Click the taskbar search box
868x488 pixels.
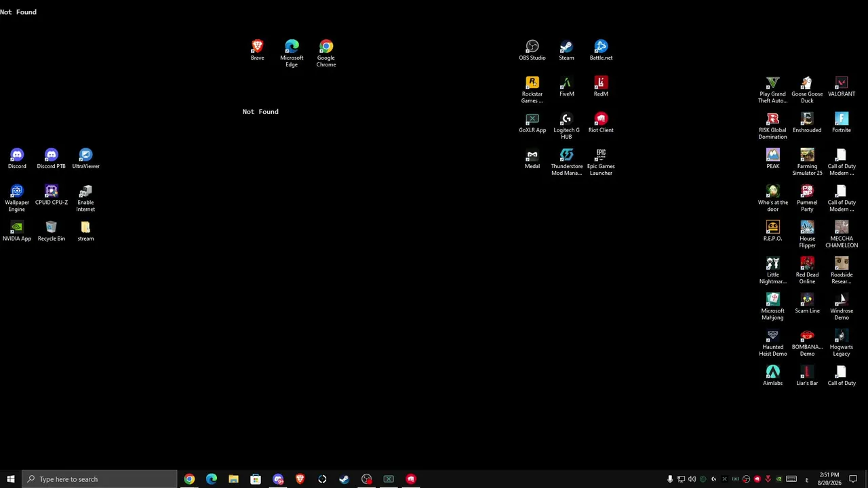tap(100, 479)
